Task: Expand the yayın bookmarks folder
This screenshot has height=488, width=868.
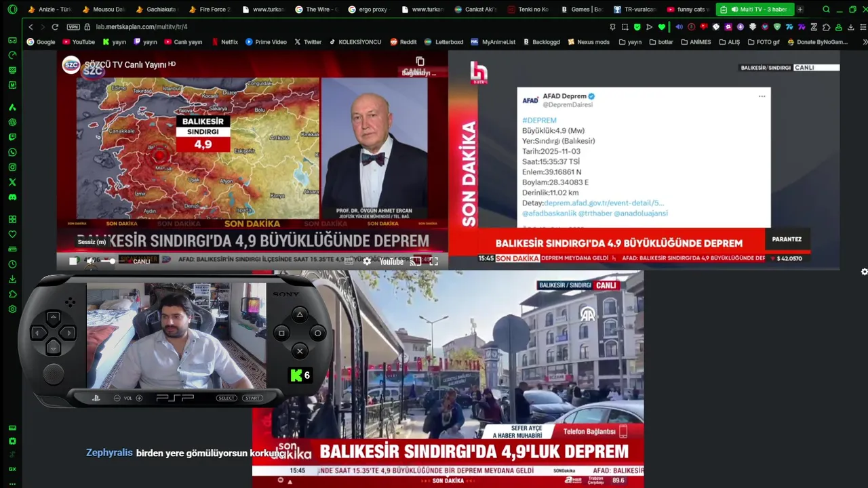Action: point(630,42)
